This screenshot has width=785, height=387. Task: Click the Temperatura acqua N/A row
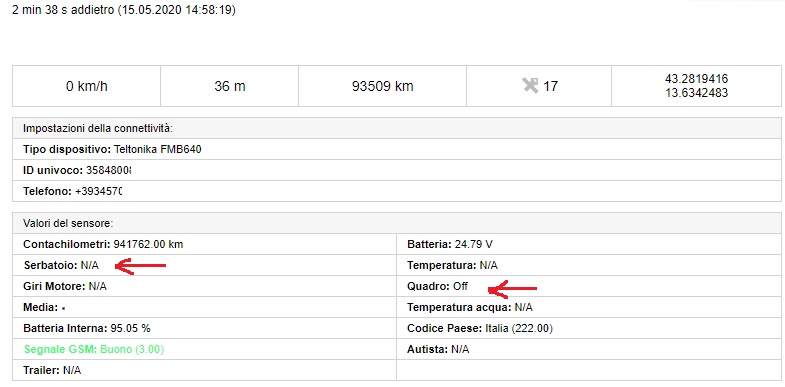point(589,307)
